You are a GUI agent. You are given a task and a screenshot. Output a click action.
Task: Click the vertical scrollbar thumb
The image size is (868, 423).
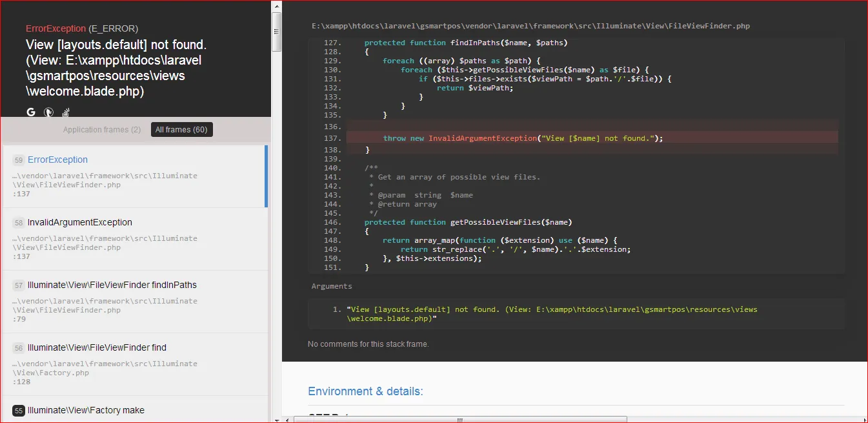pyautogui.click(x=276, y=32)
